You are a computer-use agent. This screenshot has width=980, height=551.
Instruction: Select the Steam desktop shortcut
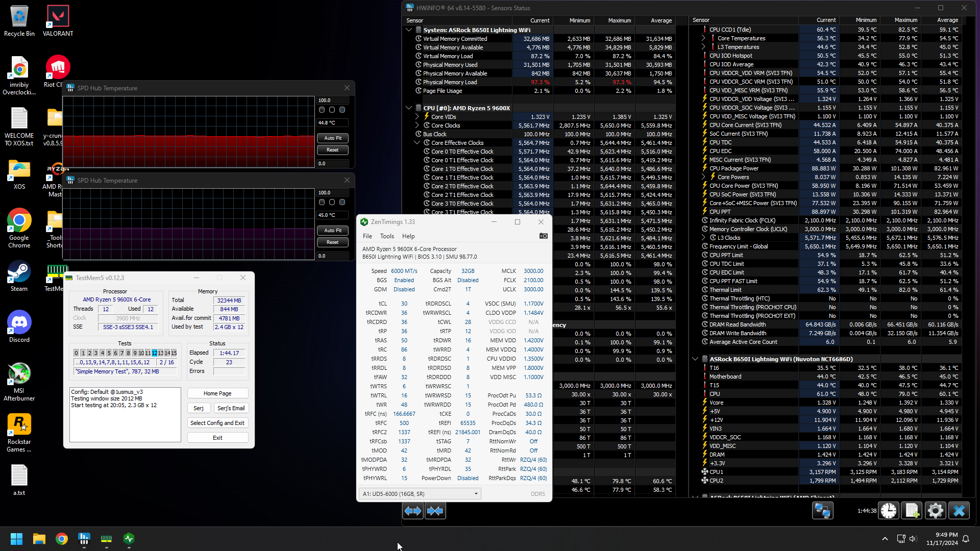coord(19,276)
